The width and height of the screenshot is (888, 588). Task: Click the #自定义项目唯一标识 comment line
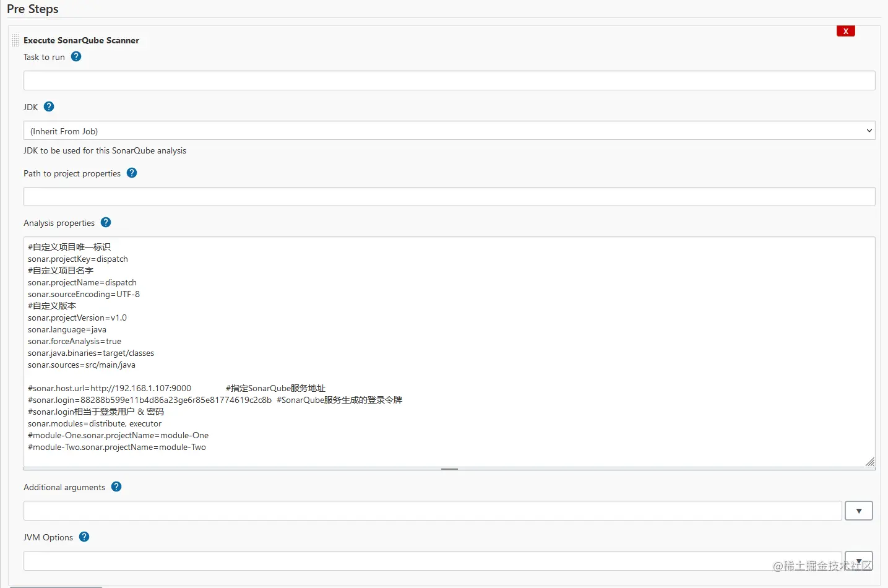pos(69,247)
